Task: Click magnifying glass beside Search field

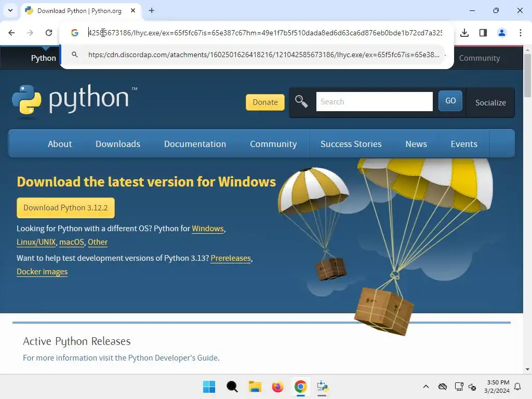Action: 301,101
